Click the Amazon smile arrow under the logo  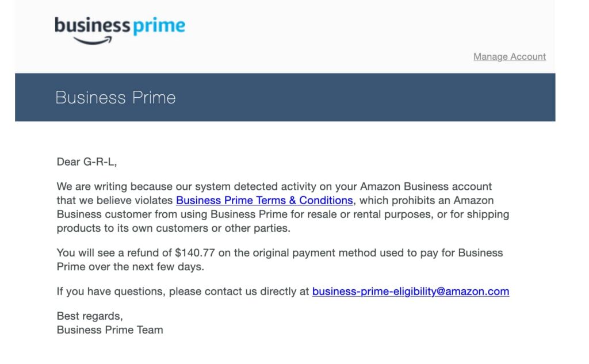point(93,40)
